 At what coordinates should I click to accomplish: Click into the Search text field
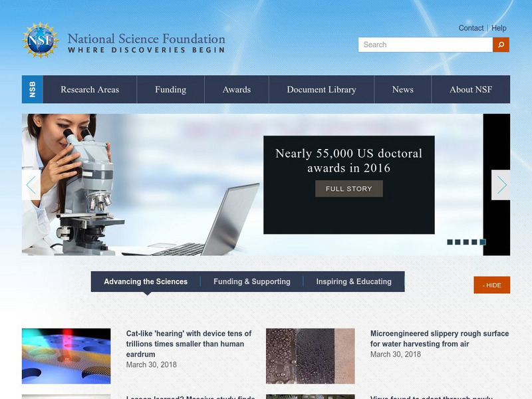[x=426, y=45]
